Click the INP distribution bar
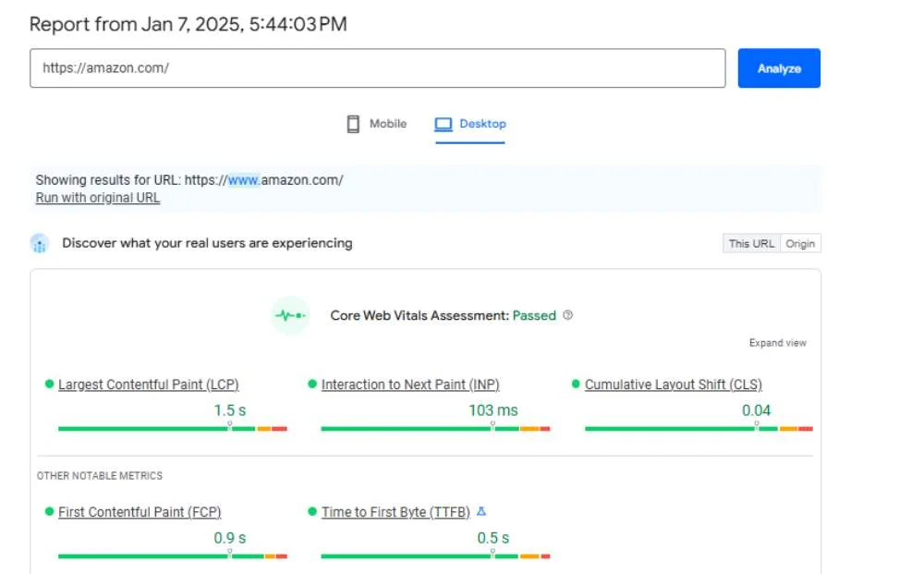 coord(435,429)
